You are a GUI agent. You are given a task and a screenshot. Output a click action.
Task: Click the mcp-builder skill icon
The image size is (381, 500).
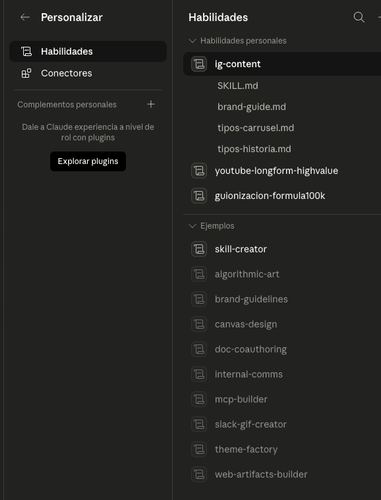199,399
